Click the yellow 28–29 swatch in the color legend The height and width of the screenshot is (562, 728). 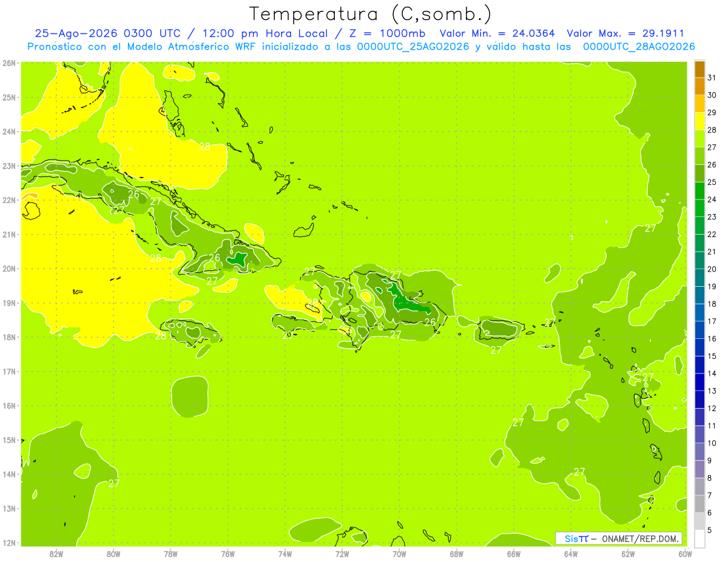[x=699, y=121]
